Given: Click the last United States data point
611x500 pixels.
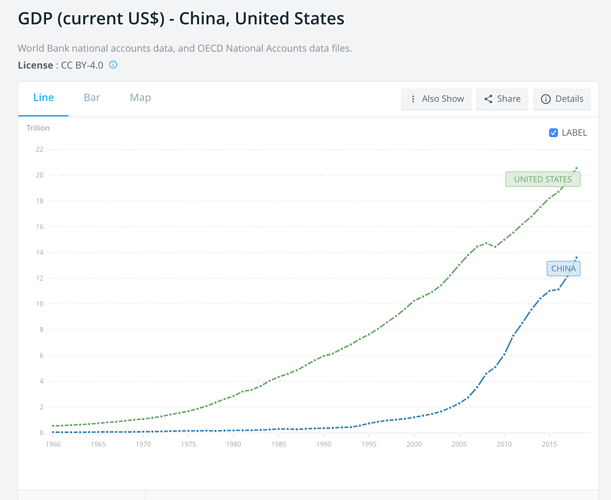Looking at the screenshot, I should coord(577,168).
